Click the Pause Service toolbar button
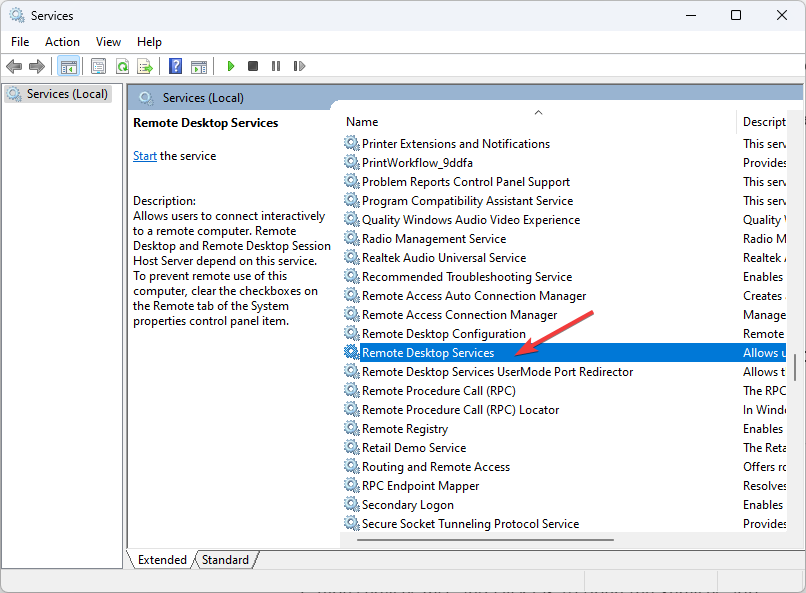 coord(276,66)
